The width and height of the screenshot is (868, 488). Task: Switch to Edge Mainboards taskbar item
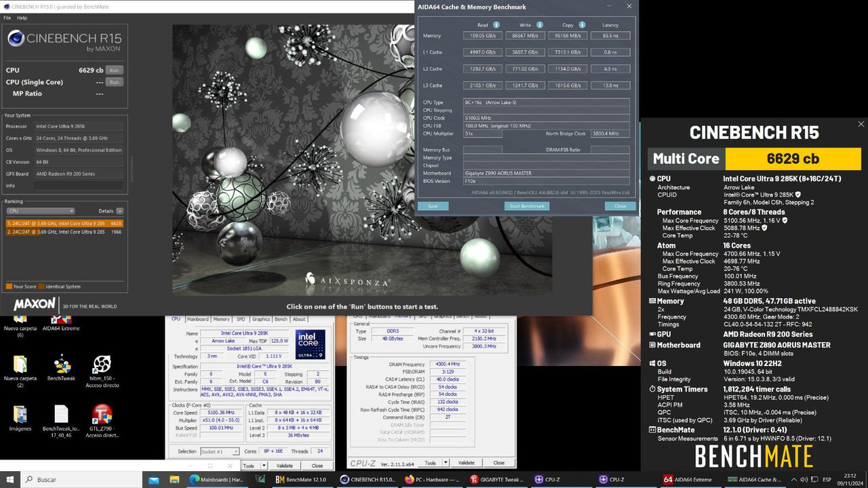click(x=216, y=479)
